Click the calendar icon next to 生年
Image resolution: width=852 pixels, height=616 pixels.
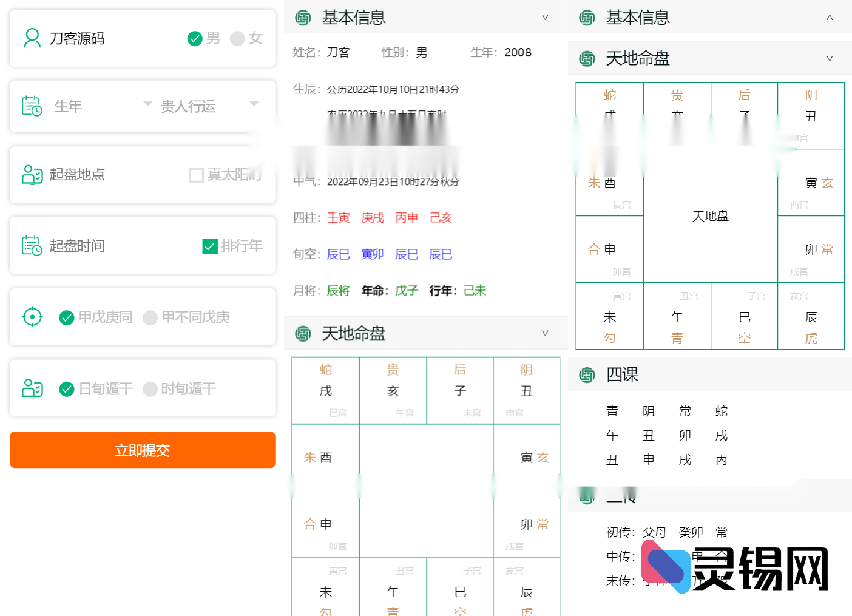32,106
